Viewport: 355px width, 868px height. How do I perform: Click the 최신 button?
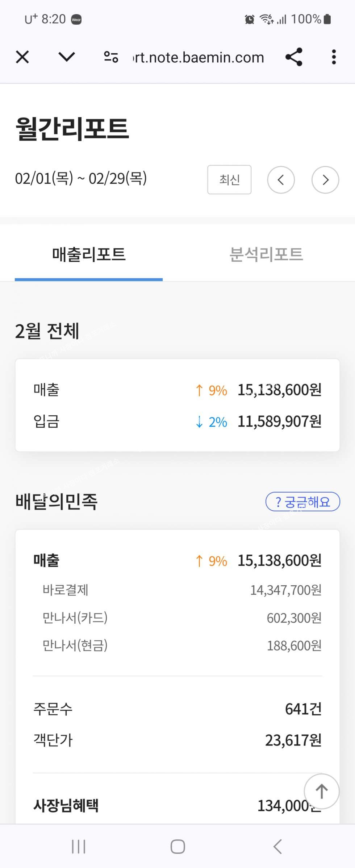pyautogui.click(x=229, y=179)
